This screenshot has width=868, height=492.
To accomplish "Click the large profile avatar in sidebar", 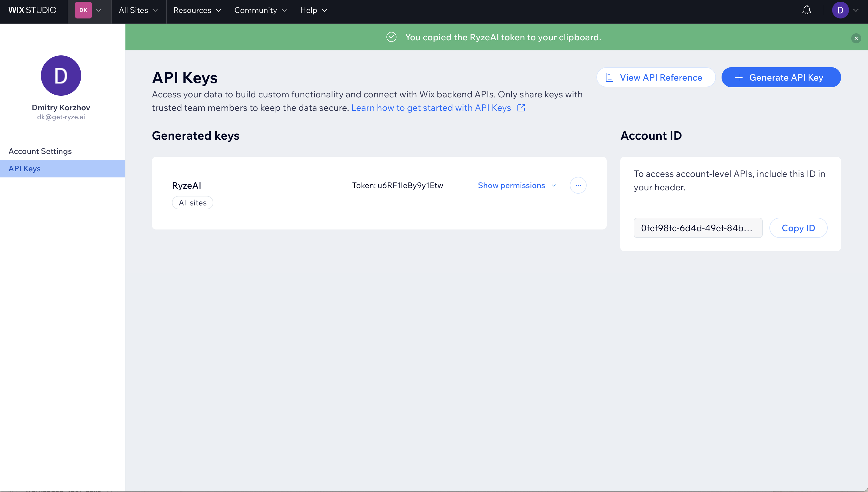I will click(x=61, y=75).
